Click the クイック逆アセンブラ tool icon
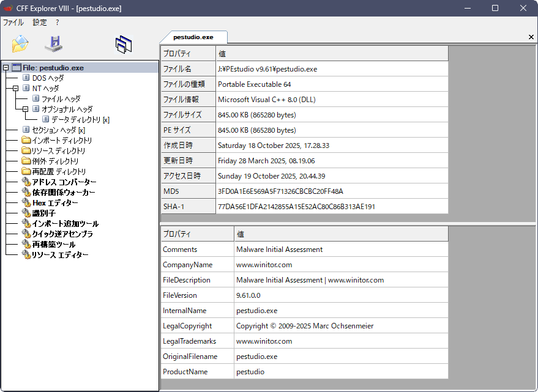Image resolution: width=538 pixels, height=392 pixels. tap(26, 234)
